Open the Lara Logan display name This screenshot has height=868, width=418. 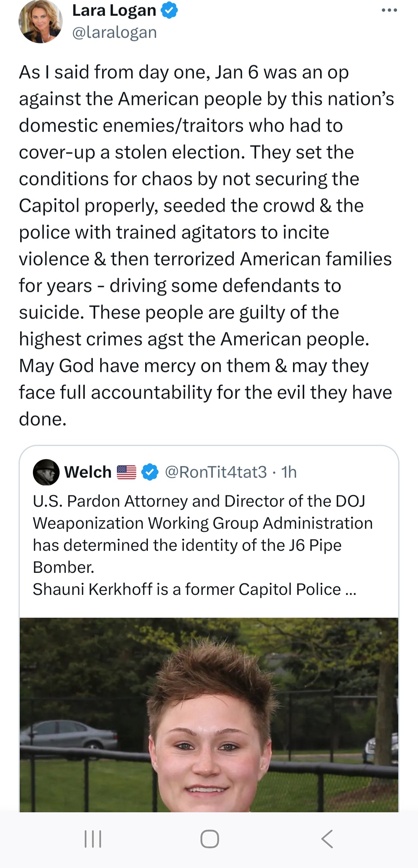[114, 10]
